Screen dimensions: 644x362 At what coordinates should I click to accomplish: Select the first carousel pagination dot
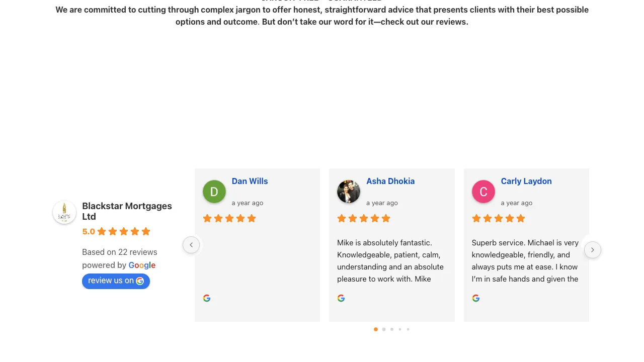pos(376,329)
